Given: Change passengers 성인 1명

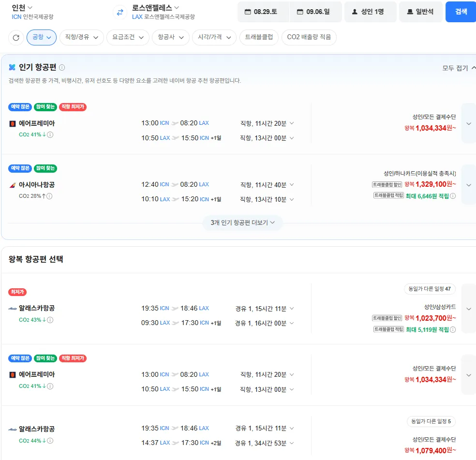Looking at the screenshot, I should point(371,12).
